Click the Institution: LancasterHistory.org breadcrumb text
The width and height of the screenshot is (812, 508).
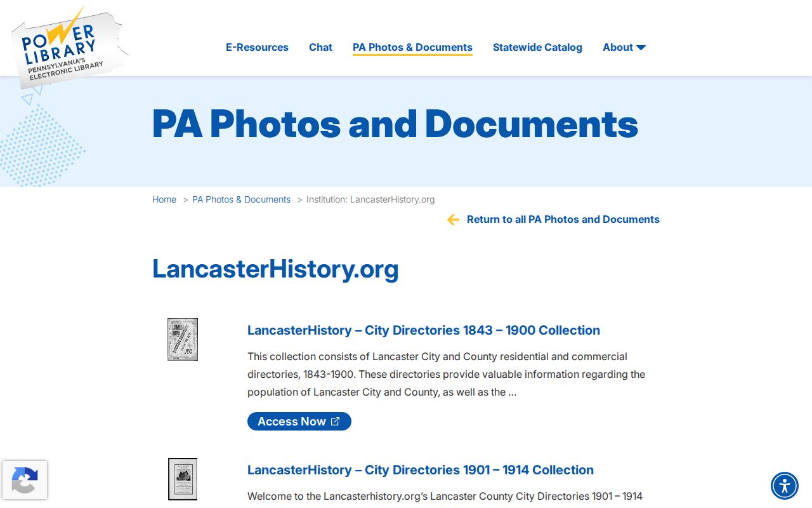tap(370, 199)
